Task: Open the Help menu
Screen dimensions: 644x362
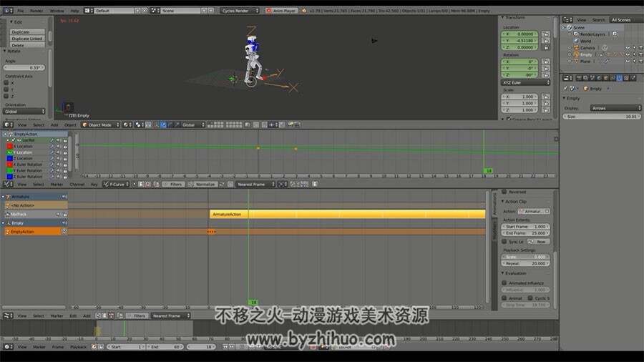Action: (x=74, y=11)
